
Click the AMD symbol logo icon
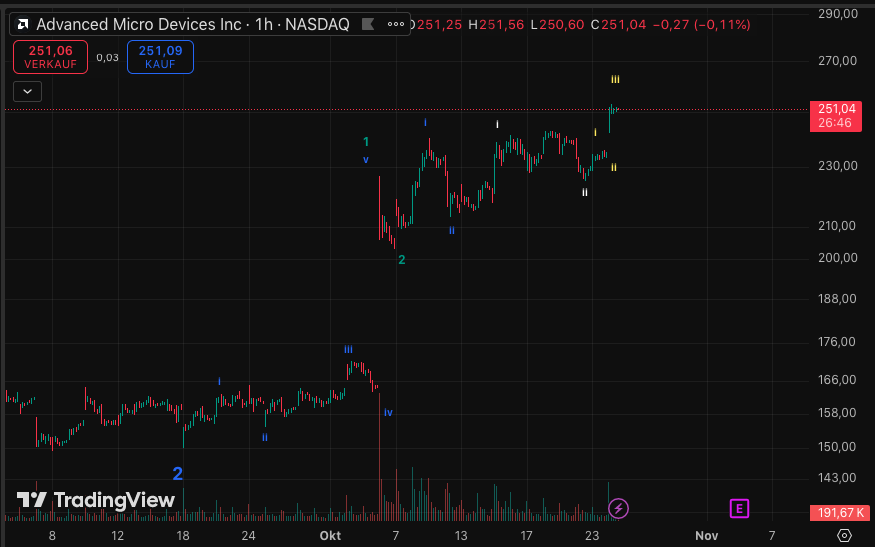(22, 24)
